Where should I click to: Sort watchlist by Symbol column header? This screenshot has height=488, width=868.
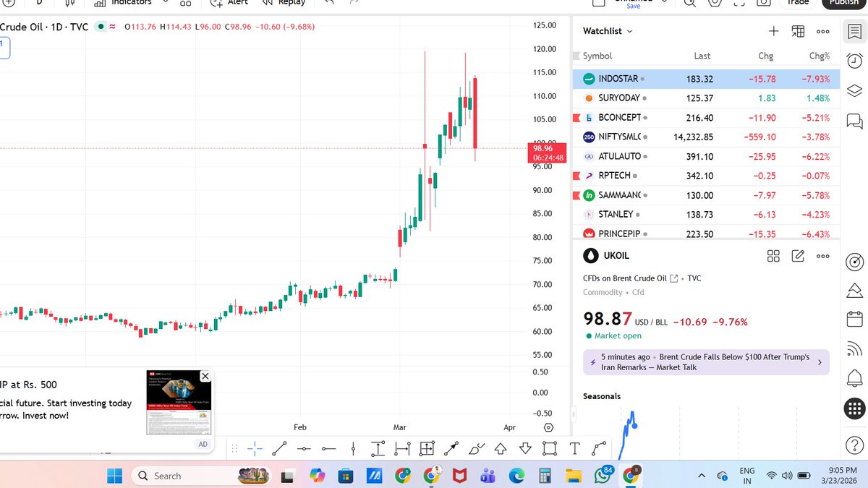(597, 56)
